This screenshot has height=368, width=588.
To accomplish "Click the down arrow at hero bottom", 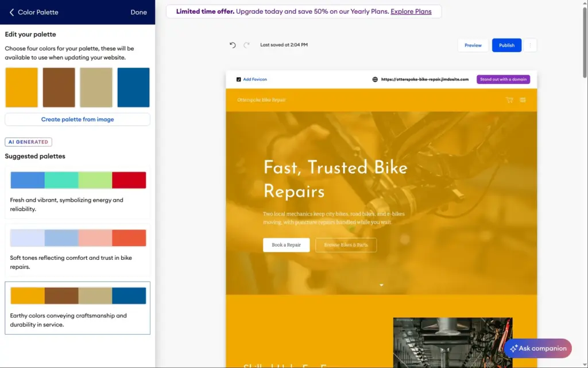I will pyautogui.click(x=381, y=285).
